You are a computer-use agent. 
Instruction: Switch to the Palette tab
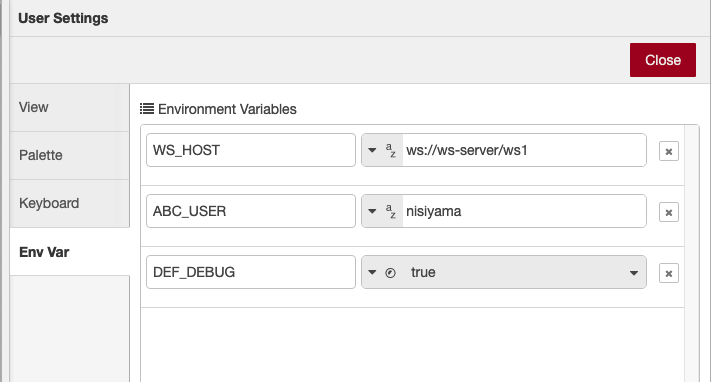[69, 156]
